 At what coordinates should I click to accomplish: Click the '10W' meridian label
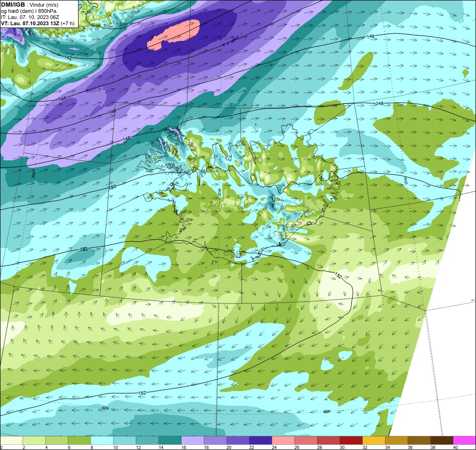tap(405, 181)
